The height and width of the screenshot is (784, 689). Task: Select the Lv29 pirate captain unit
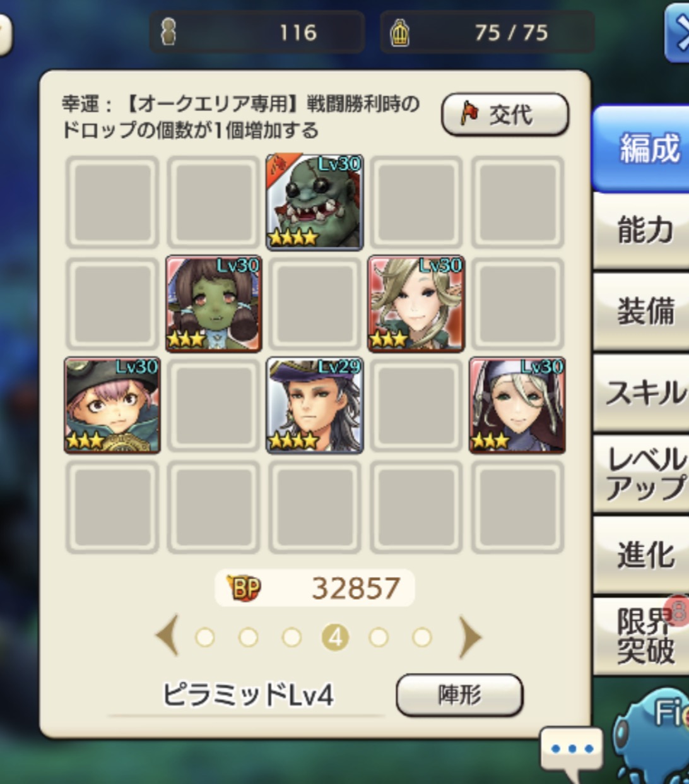point(314,405)
